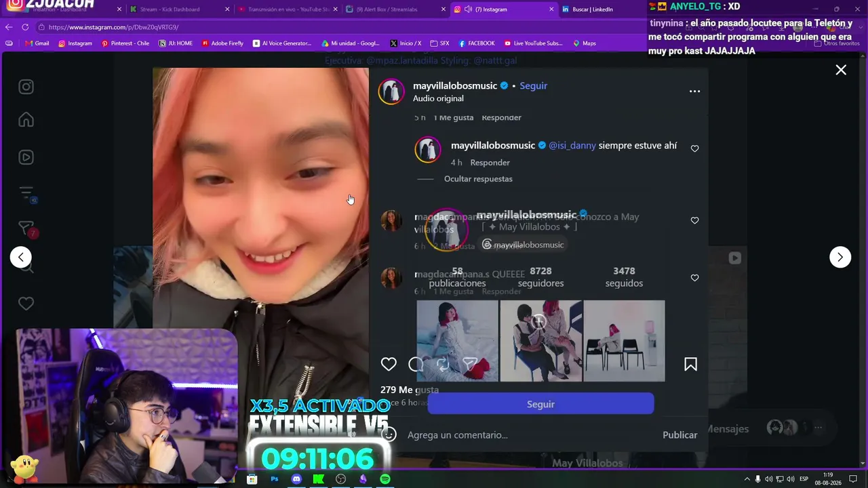The height and width of the screenshot is (488, 868).
Task: Open Reels icon in Instagram sidebar
Action: pos(26,157)
